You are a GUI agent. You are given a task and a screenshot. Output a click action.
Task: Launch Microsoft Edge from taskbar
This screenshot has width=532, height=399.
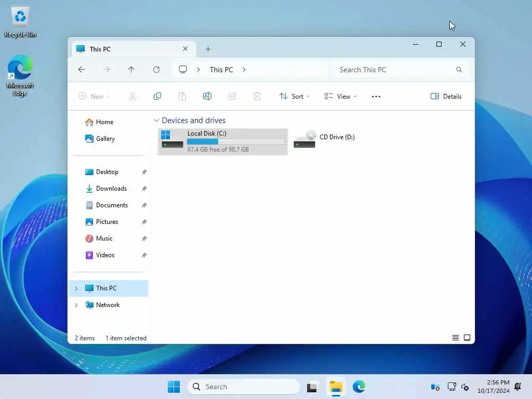[x=358, y=387]
